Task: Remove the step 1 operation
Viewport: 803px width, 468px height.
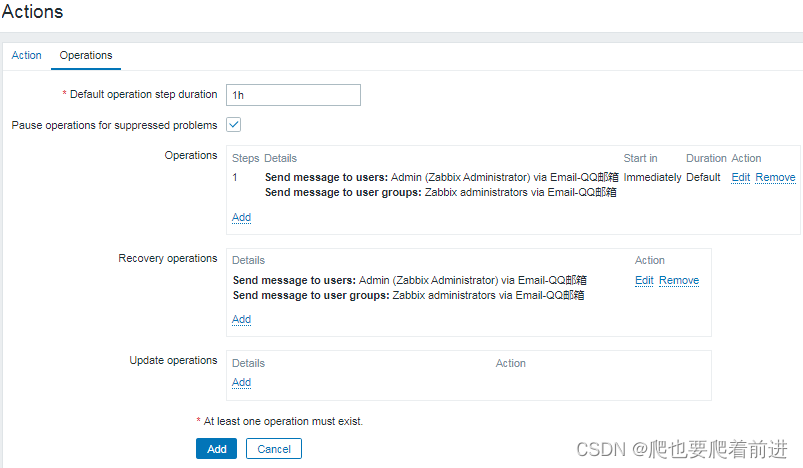Action: click(775, 177)
